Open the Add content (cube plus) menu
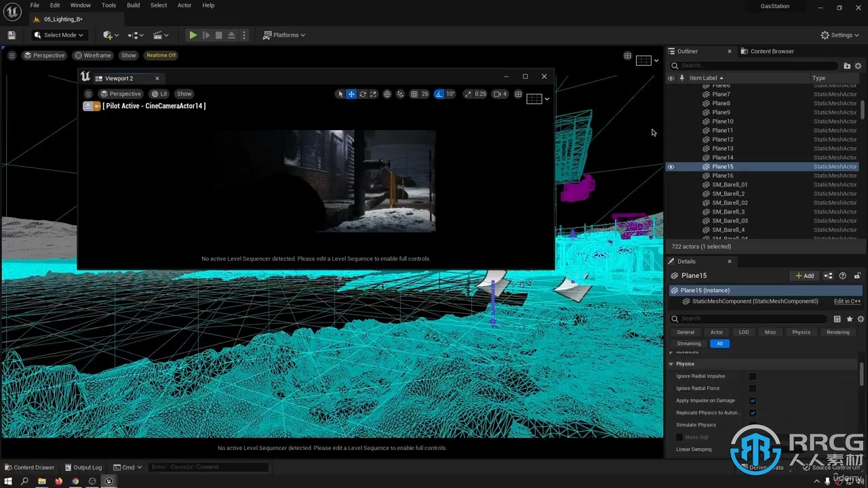 110,35
